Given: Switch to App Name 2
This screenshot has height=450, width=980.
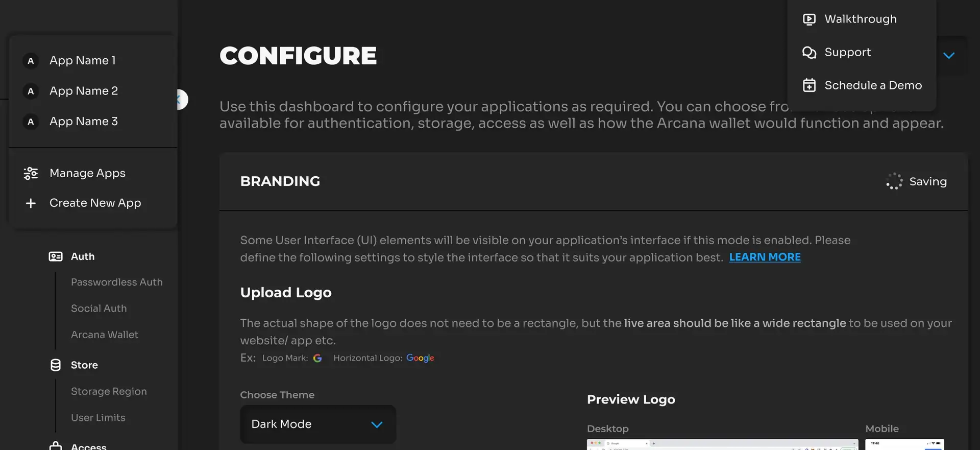Looking at the screenshot, I should pos(84,91).
